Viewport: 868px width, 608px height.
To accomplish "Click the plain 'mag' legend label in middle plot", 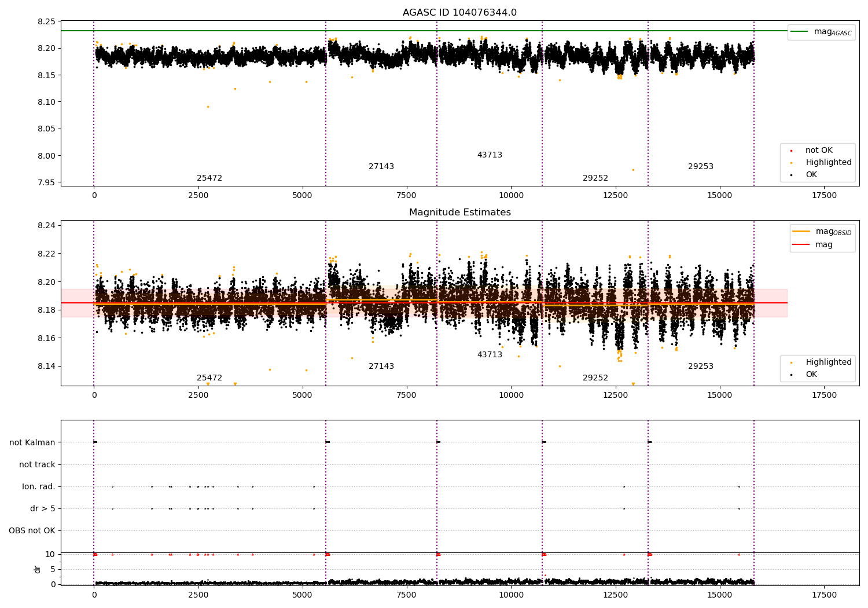I will coord(824,245).
